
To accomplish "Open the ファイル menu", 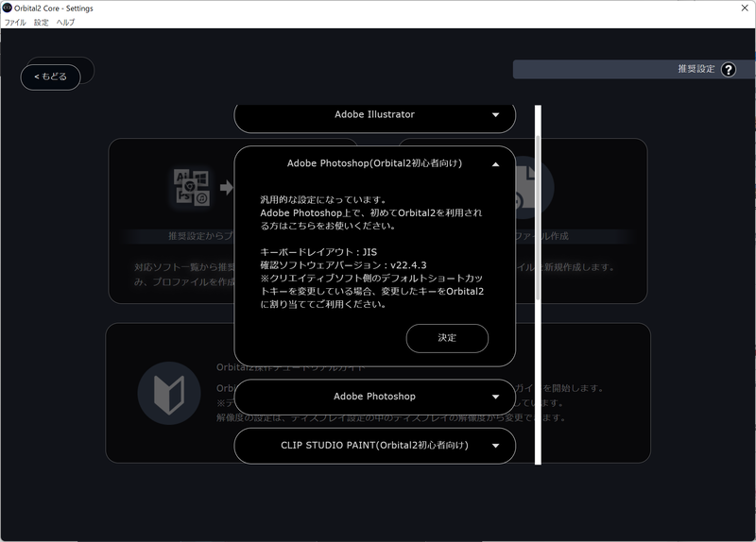I will [x=15, y=22].
